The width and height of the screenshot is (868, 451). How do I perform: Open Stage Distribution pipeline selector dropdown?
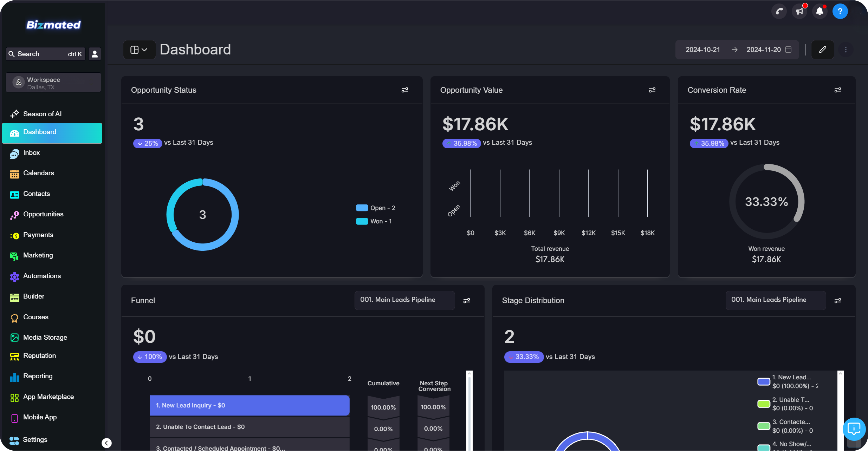pyautogui.click(x=776, y=300)
